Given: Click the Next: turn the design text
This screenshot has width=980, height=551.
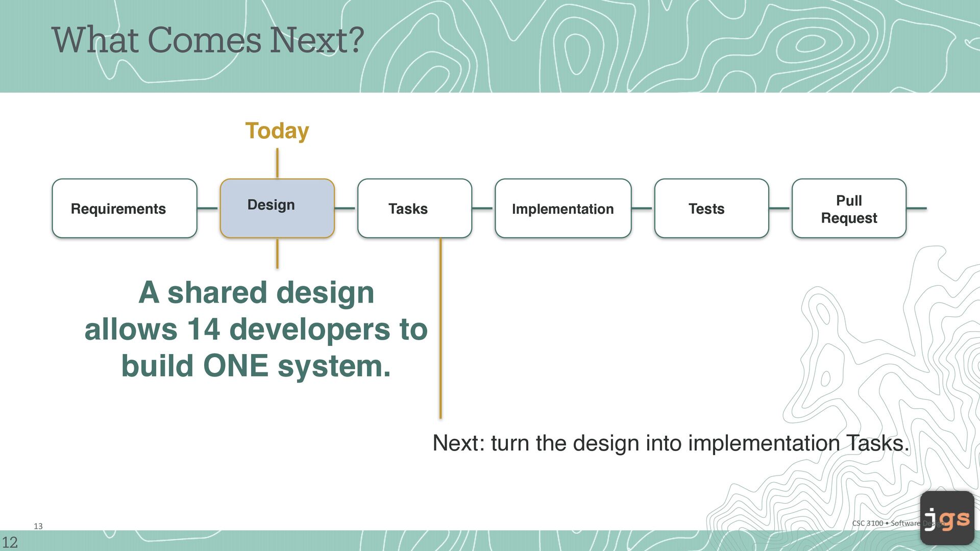Looking at the screenshot, I should [x=671, y=443].
